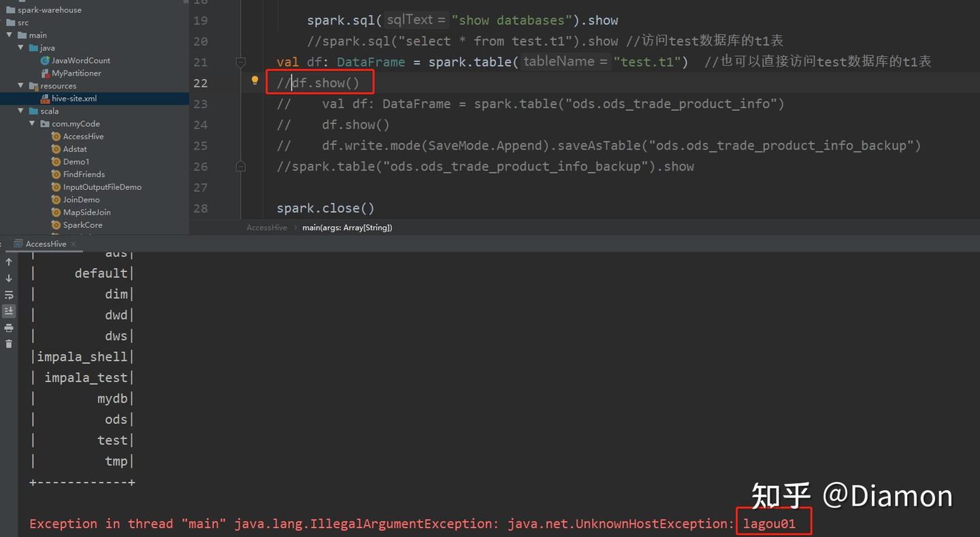Open the intention bulb on line 22
The height and width of the screenshot is (537, 980).
pos(255,80)
